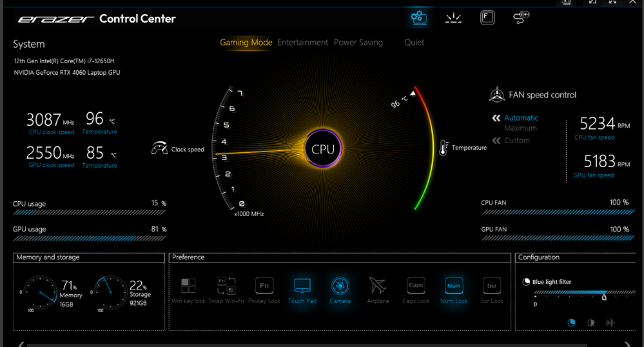The height and width of the screenshot is (347, 644).
Task: Switch to Gaming Mode
Action: click(246, 43)
